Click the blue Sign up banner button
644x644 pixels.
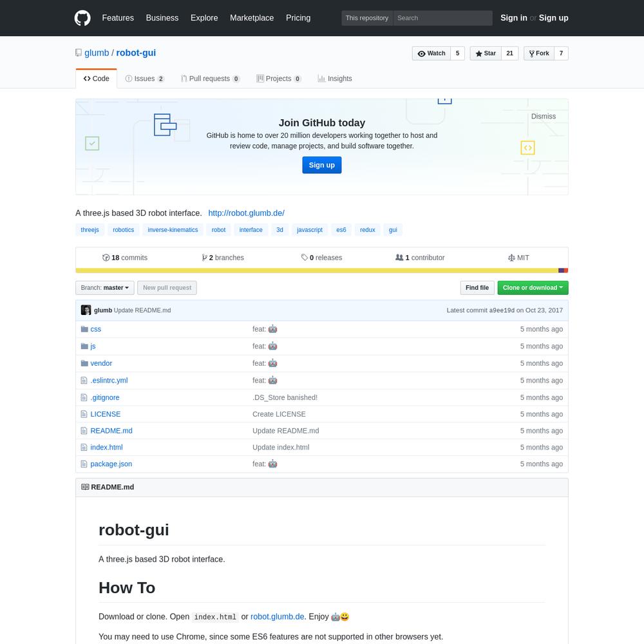coord(321,165)
